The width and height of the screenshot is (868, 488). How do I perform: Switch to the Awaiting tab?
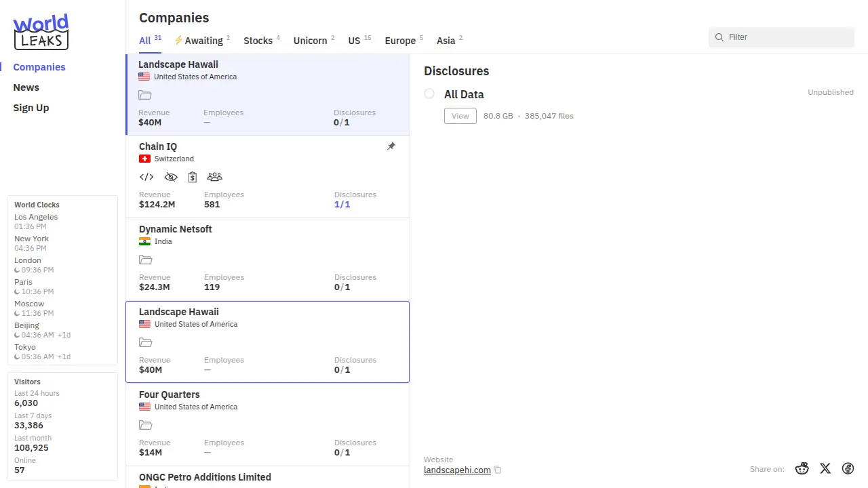tap(202, 41)
